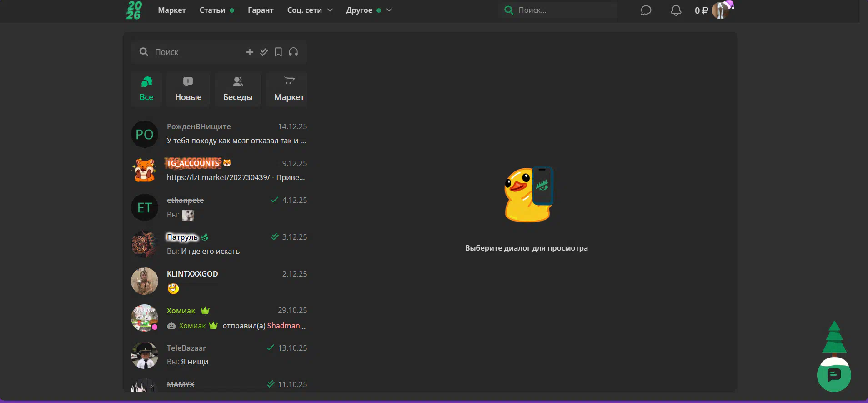Click the headphones support icon
The image size is (868, 403).
[x=293, y=52]
